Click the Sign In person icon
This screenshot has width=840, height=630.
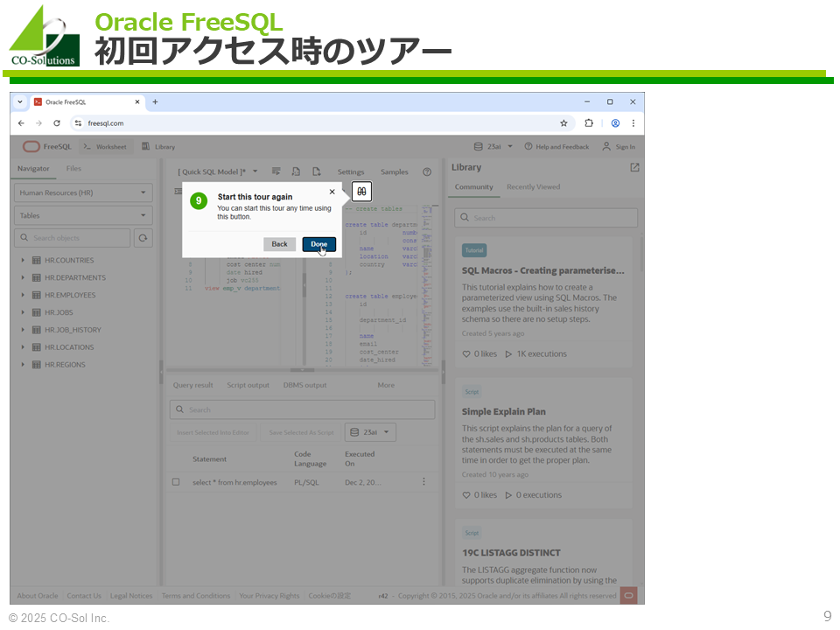(x=606, y=147)
